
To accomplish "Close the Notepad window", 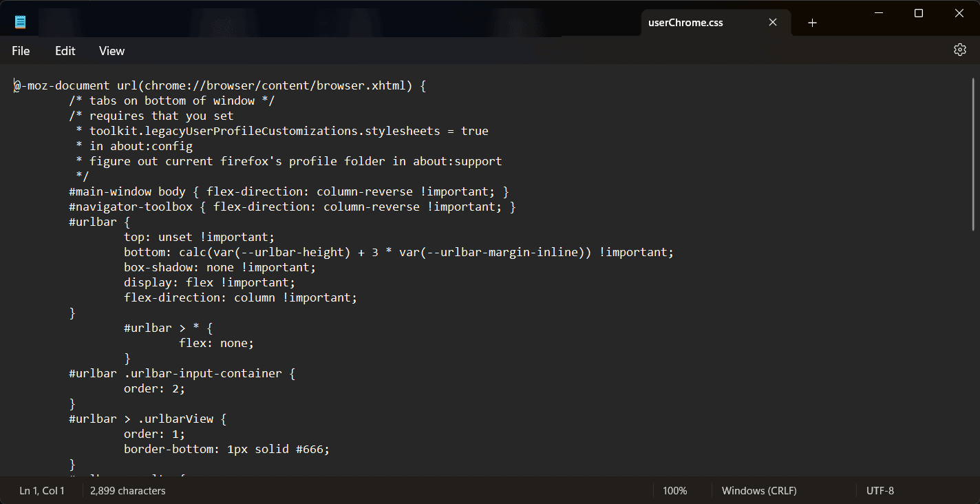I will point(959,13).
